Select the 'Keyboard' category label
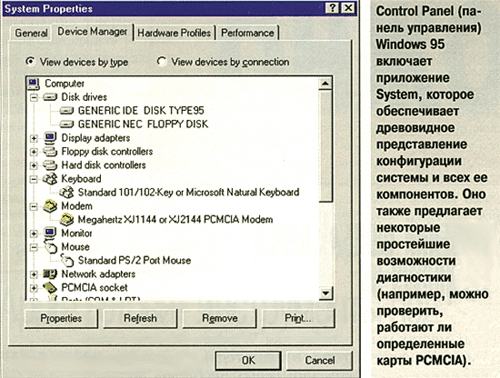This screenshot has height=378, width=500. (x=81, y=179)
